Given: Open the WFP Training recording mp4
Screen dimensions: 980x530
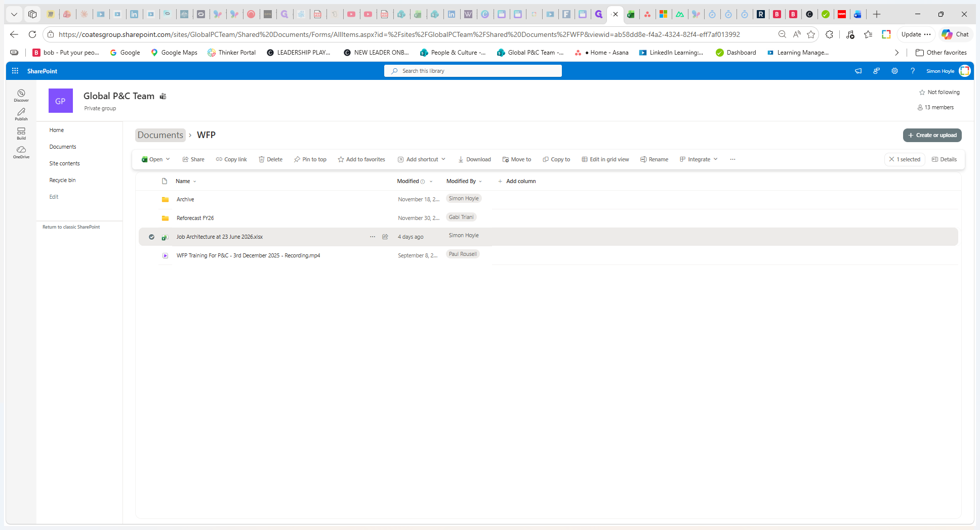Looking at the screenshot, I should (248, 255).
